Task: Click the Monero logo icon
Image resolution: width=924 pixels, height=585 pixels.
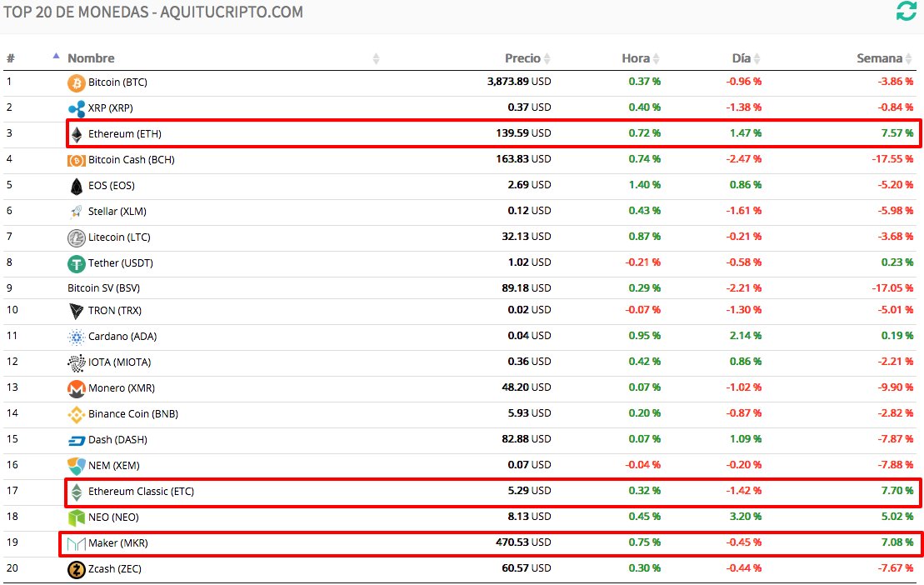Action: point(76,389)
